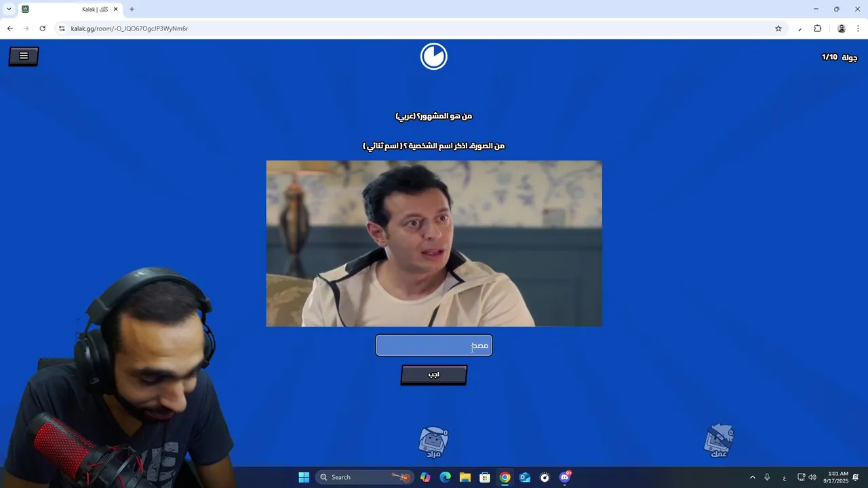This screenshot has width=868, height=488.
Task: Open Microsoft Store from the taskbar
Action: click(485, 477)
